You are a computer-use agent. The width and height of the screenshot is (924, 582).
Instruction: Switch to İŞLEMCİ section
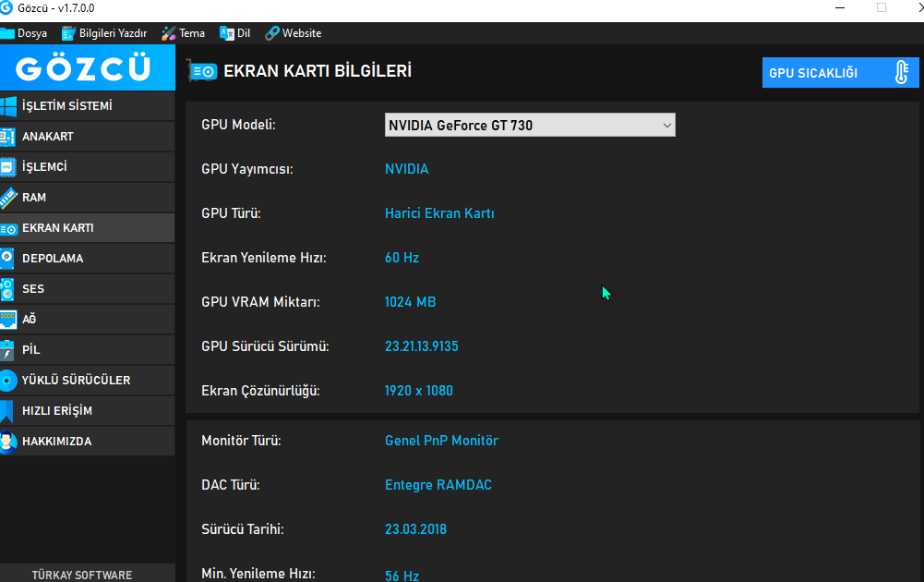(87, 167)
